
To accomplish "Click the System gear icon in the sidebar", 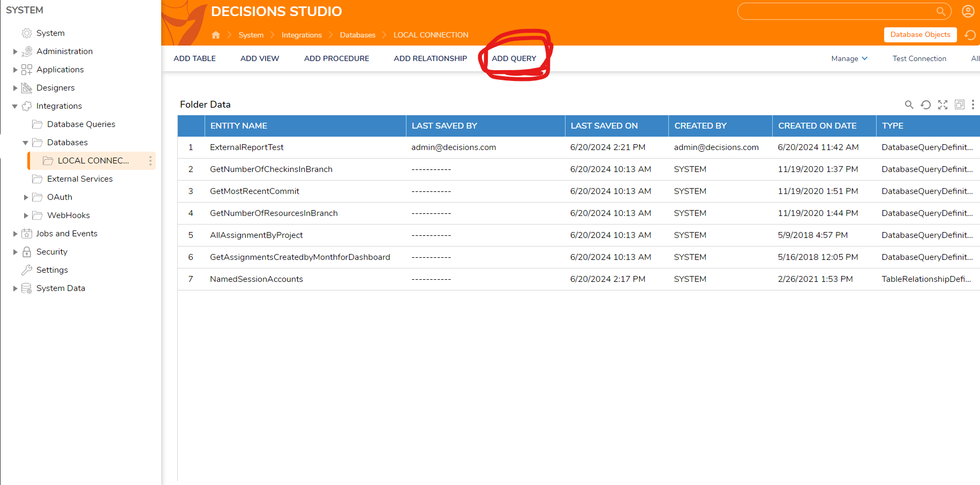I will click(x=27, y=33).
